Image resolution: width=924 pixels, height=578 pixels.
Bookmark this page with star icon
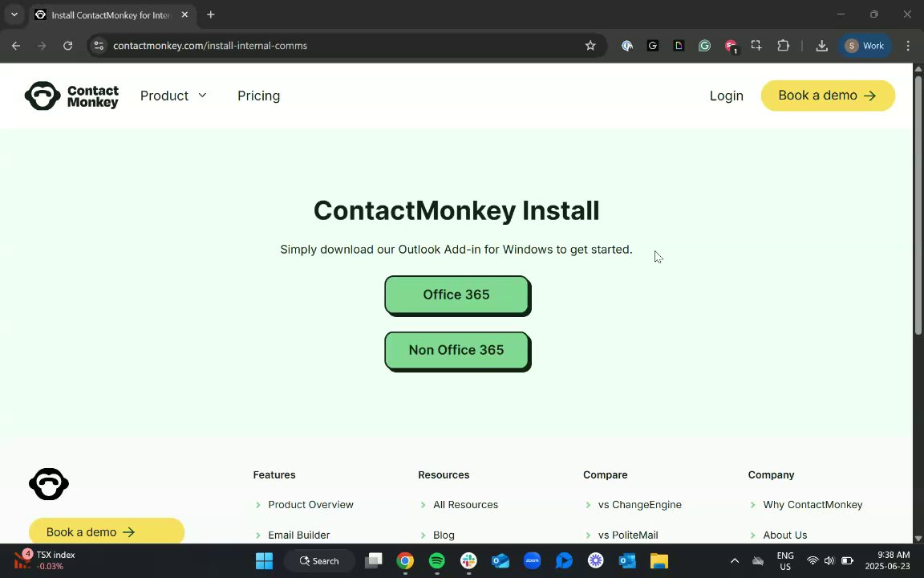pyautogui.click(x=590, y=46)
